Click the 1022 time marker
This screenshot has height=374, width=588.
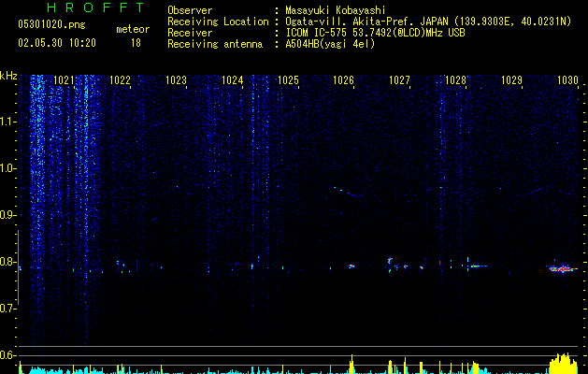(120, 80)
